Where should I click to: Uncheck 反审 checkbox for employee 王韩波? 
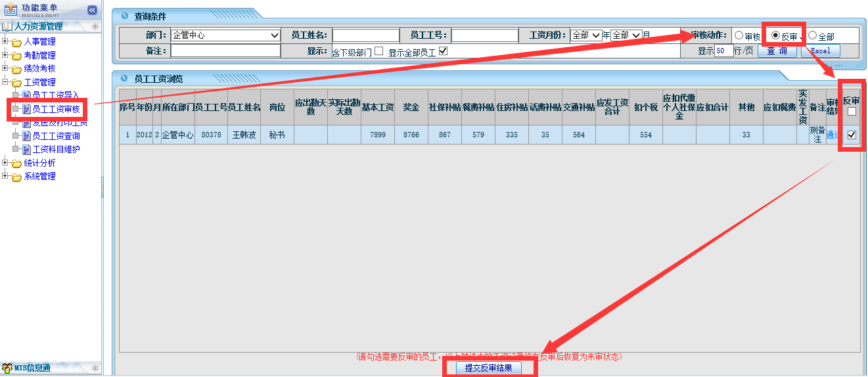click(852, 135)
